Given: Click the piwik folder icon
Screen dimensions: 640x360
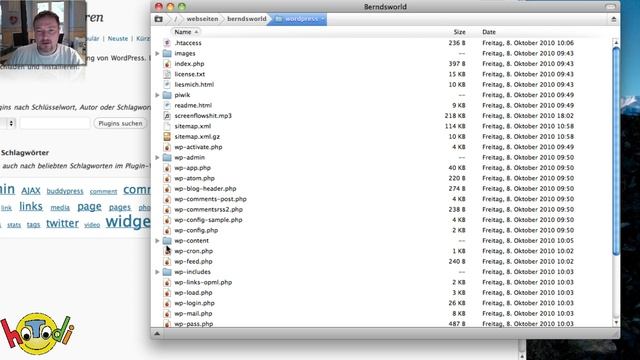Looking at the screenshot, I should pos(167,95).
